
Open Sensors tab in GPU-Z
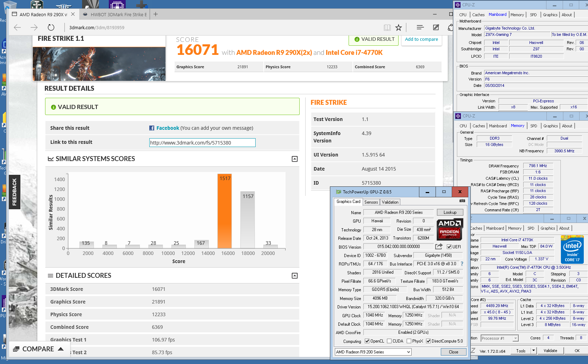pyautogui.click(x=371, y=202)
